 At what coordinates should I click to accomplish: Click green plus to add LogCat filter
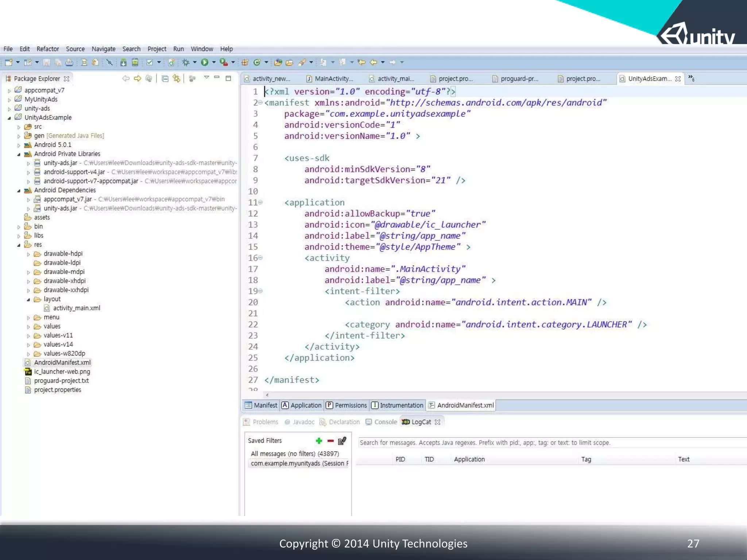pos(319,441)
